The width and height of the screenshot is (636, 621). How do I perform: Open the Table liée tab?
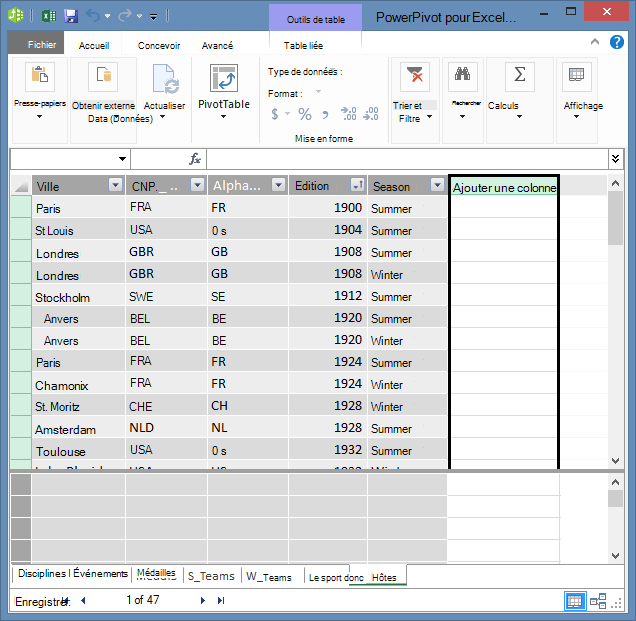(303, 45)
